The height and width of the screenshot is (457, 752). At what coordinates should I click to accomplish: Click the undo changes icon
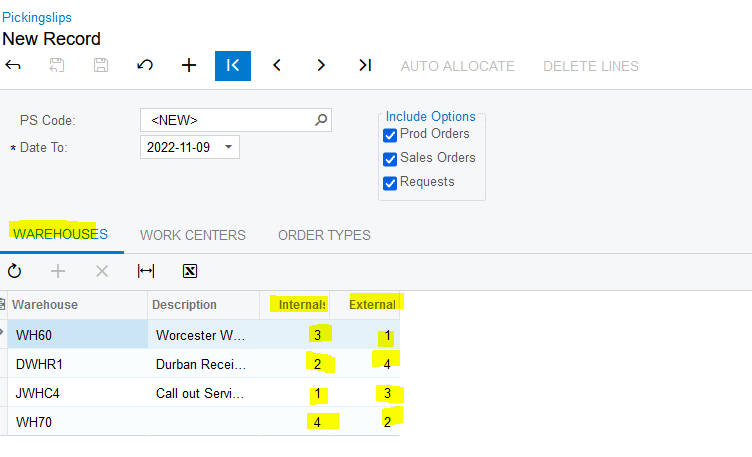click(x=145, y=66)
